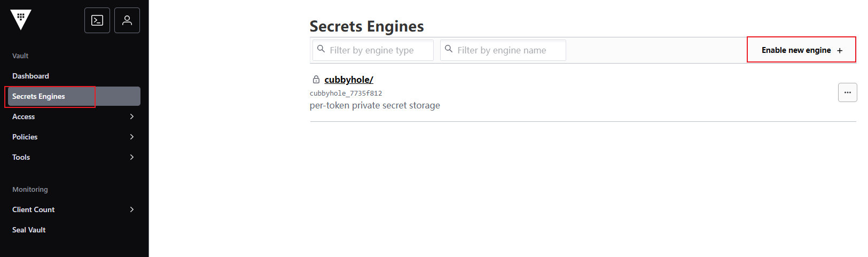The image size is (868, 257).
Task: Open the Client Count menu item
Action: click(x=34, y=209)
